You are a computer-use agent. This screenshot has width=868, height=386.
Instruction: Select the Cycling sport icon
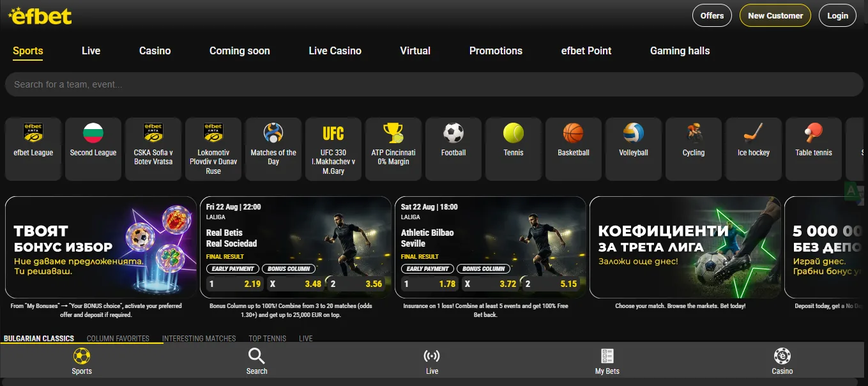[x=694, y=149]
